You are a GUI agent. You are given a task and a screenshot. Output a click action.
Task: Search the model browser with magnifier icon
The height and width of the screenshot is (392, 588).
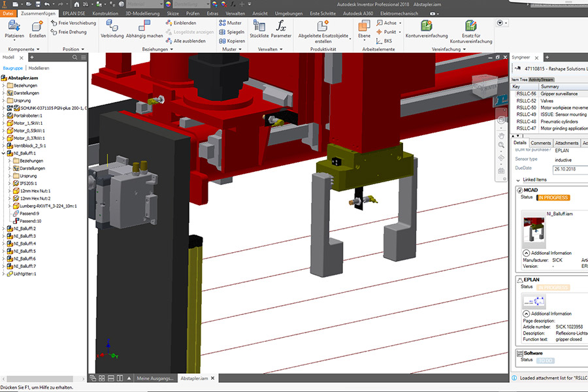pyautogui.click(x=74, y=57)
